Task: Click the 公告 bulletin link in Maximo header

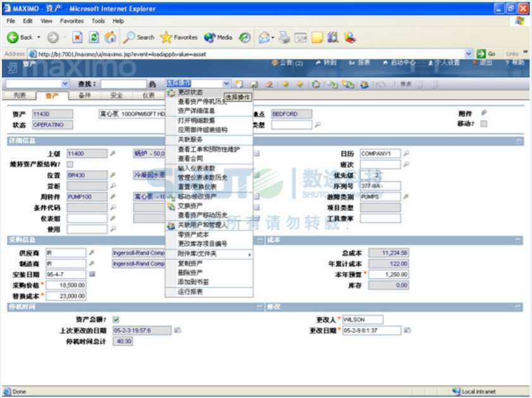Action: (x=287, y=63)
